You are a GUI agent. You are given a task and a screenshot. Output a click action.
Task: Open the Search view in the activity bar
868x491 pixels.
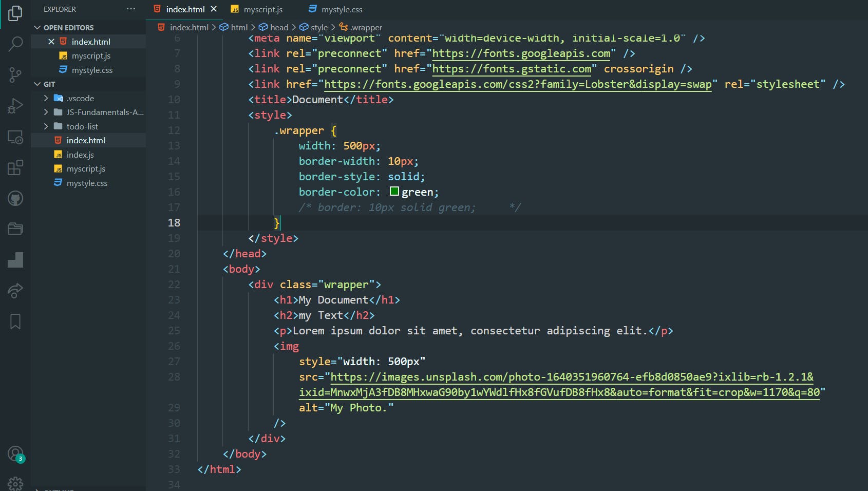tap(15, 44)
